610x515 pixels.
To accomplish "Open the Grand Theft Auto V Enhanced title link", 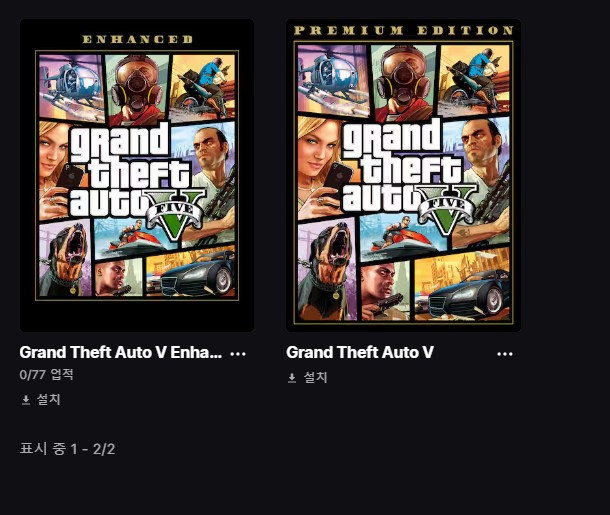I will 121,352.
